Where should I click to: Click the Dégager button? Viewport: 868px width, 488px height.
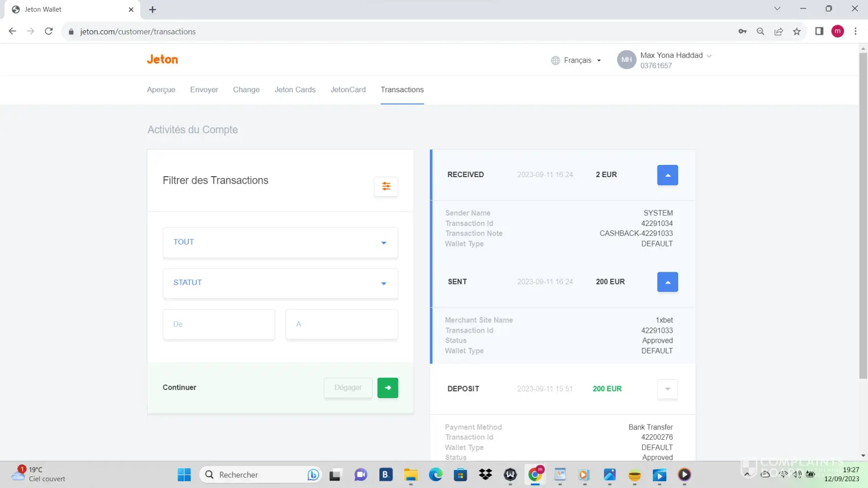coord(348,388)
